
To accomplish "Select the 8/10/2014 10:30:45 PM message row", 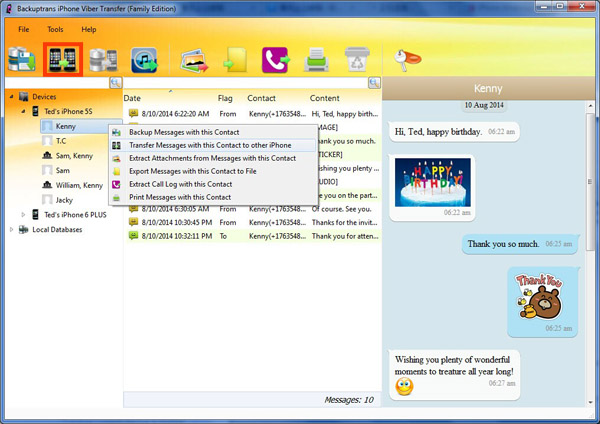I will [x=253, y=222].
